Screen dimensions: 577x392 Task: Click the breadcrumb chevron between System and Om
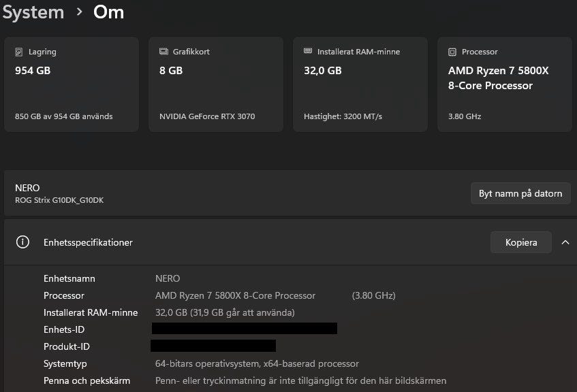click(79, 12)
